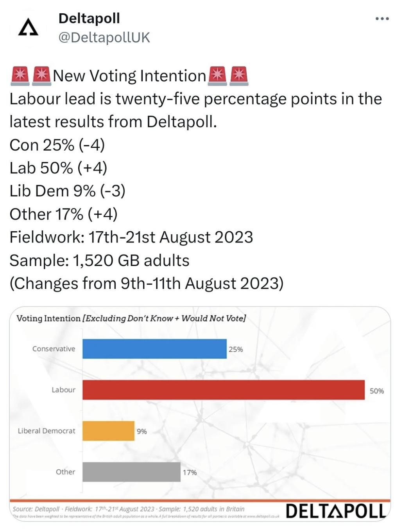This screenshot has height=532, width=403.
Task: Select the red Labour bar
Action: point(223,390)
